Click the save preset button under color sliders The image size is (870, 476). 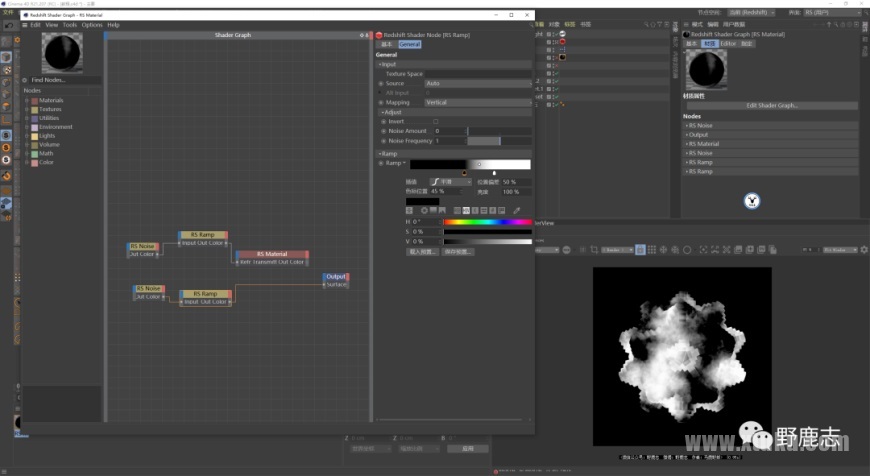coord(458,252)
